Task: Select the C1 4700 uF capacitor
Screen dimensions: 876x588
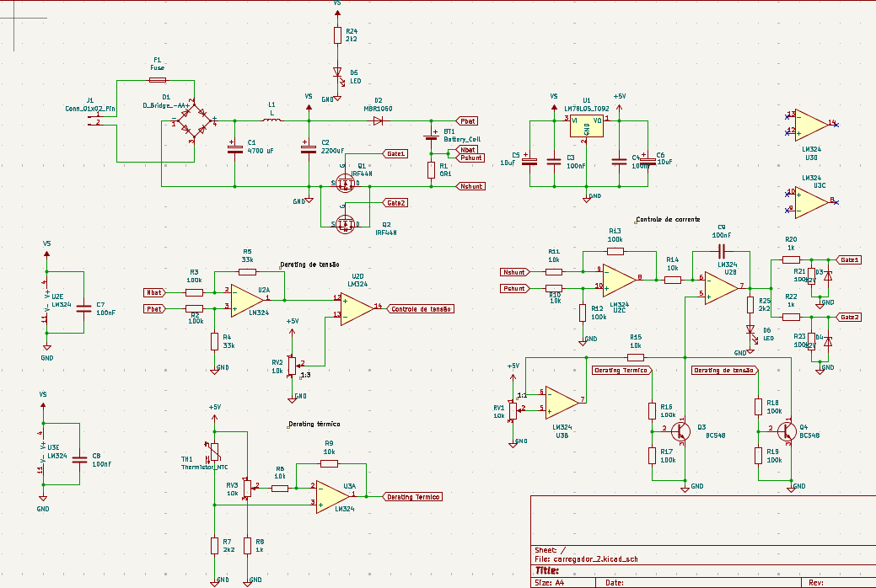Action: pyautogui.click(x=234, y=148)
